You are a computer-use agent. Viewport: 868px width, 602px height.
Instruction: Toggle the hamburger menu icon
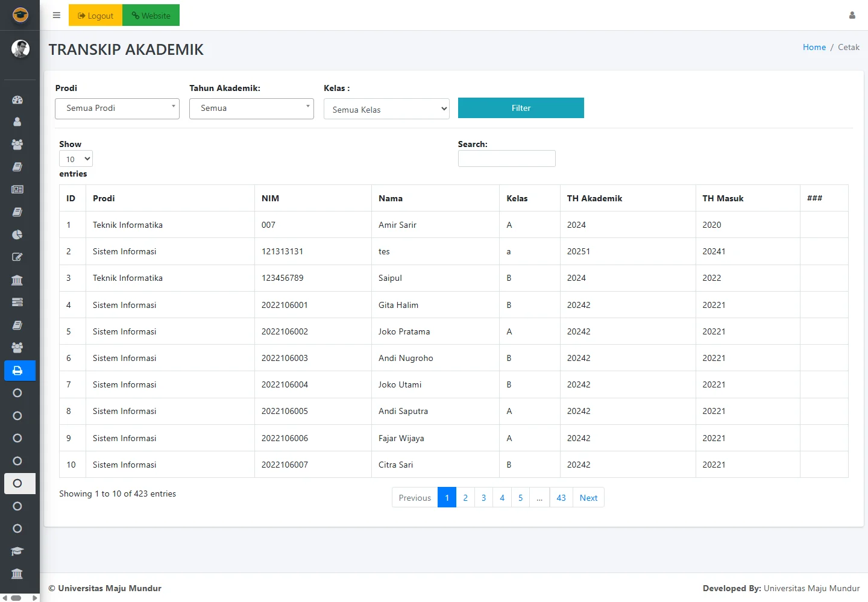click(x=57, y=16)
